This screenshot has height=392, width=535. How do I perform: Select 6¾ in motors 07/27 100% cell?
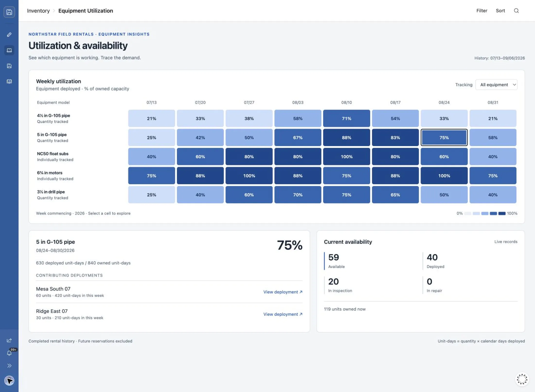249,176
